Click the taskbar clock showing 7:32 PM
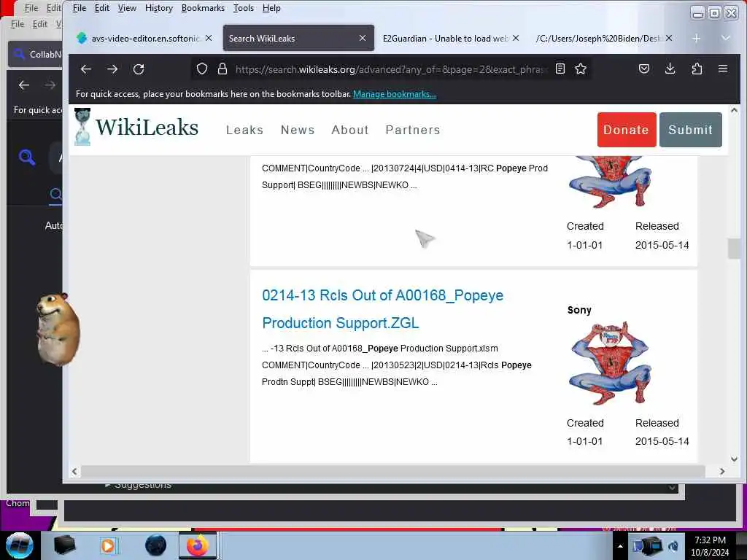747x560 pixels. click(710, 545)
